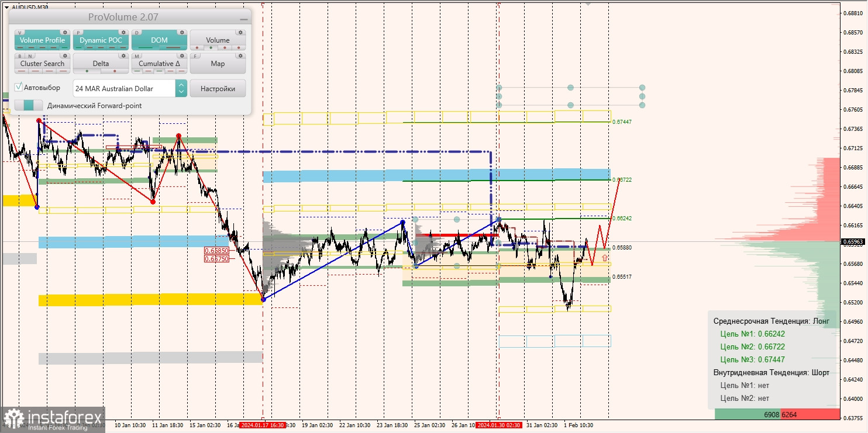Toggle the DOM indicator
This screenshot has height=433, width=868.
coord(159,40)
